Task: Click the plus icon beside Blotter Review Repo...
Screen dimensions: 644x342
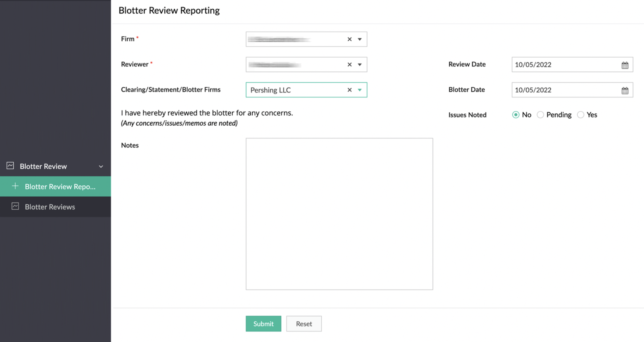Action: pos(15,186)
